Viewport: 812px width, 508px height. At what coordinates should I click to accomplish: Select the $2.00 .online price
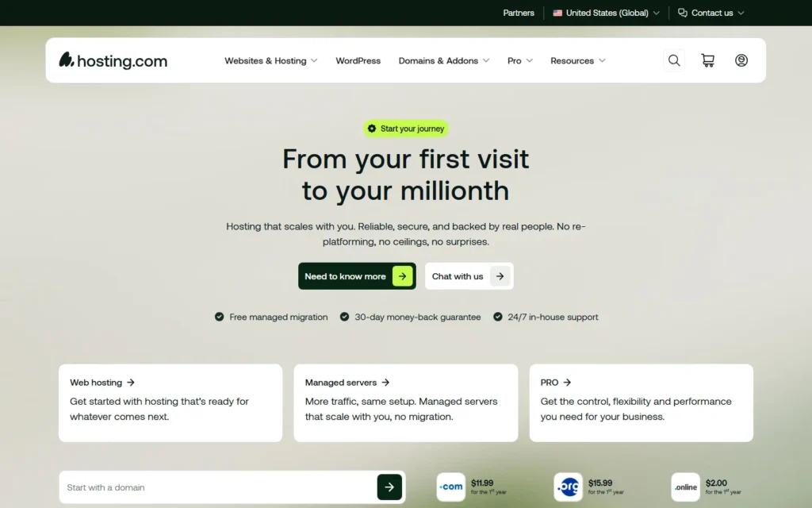716,483
